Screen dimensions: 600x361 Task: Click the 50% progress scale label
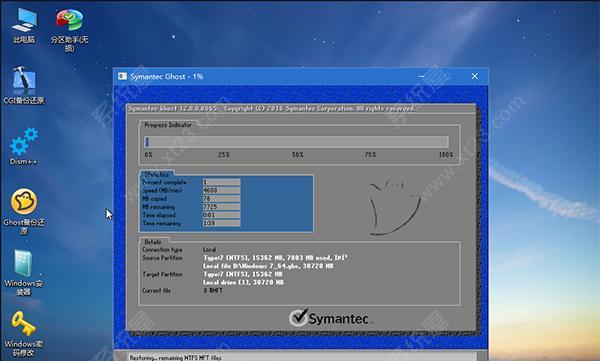point(297,155)
